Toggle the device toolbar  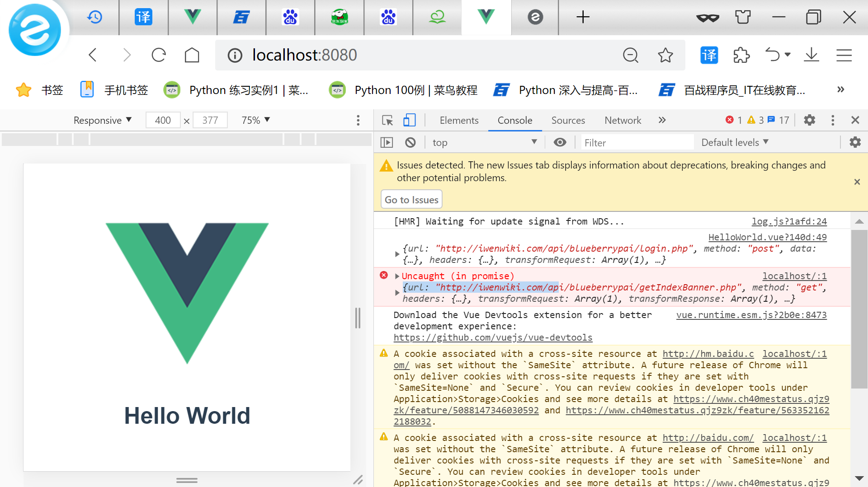pyautogui.click(x=409, y=120)
